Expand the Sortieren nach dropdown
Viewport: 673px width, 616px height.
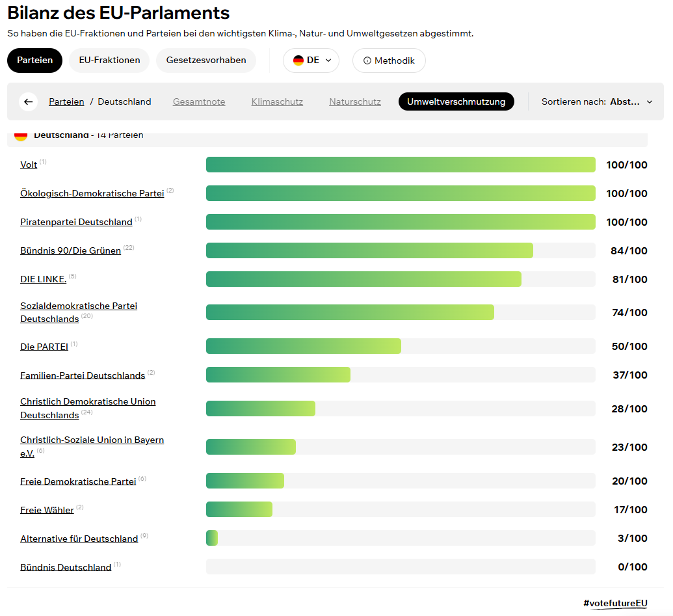coord(597,101)
